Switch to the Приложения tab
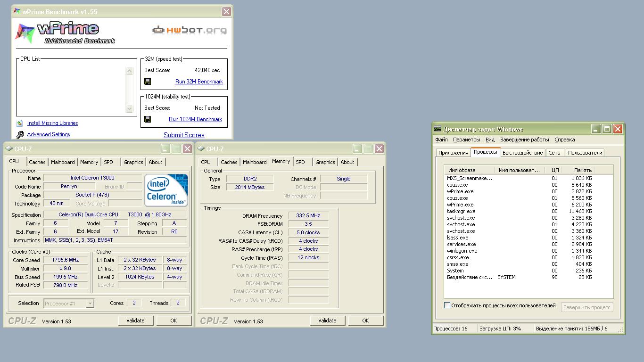The image size is (644, 362). point(453,153)
